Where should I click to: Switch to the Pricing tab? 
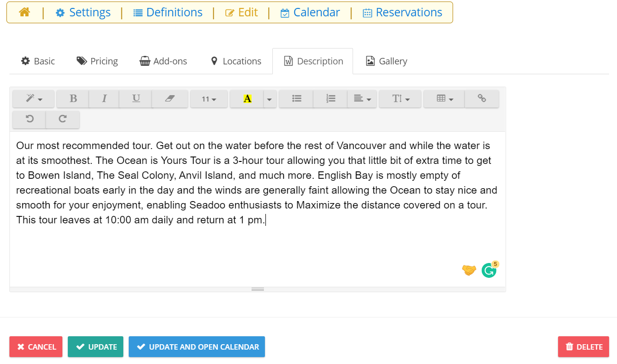tap(97, 61)
